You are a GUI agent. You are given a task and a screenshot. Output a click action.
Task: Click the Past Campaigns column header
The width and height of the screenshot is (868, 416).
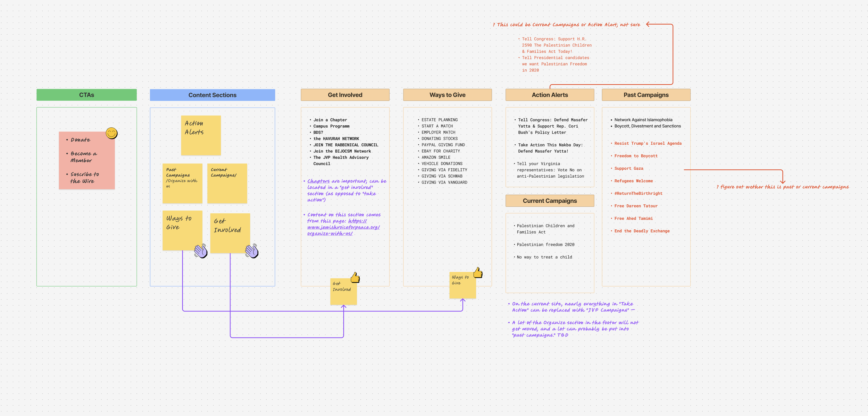(646, 95)
